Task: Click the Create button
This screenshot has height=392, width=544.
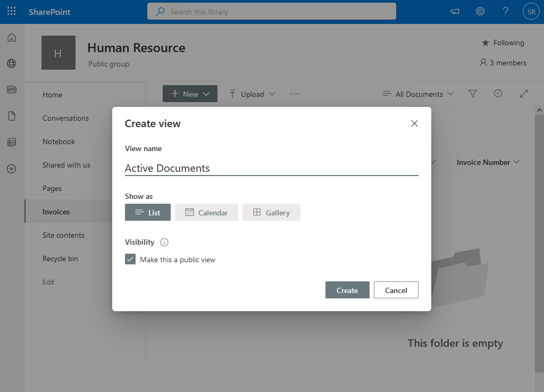Action: [347, 290]
